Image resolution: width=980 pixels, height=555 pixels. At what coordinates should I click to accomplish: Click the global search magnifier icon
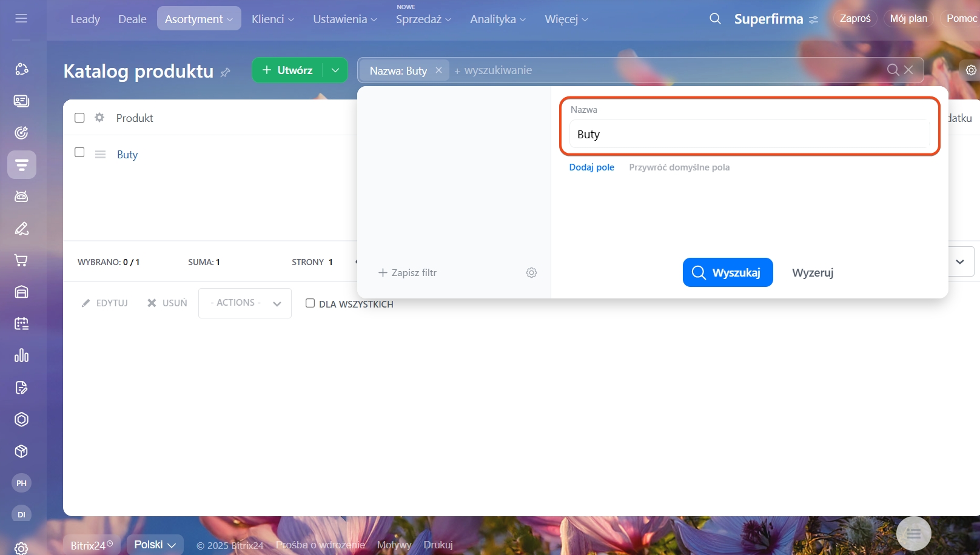coord(716,19)
